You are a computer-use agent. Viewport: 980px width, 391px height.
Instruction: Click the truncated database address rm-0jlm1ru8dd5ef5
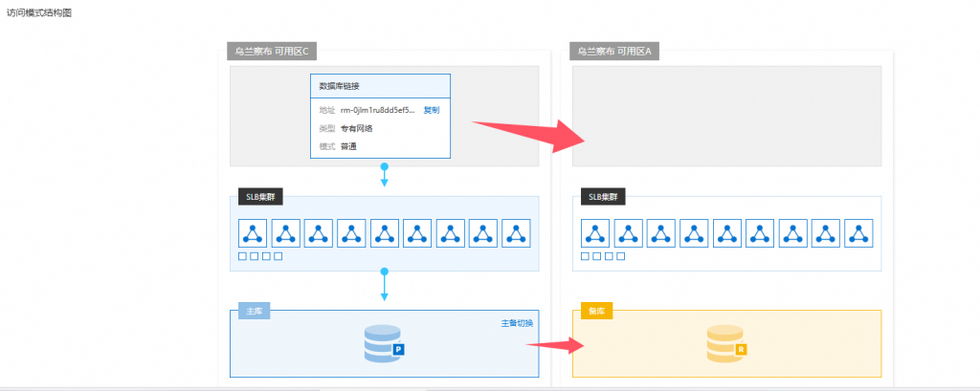(x=378, y=110)
